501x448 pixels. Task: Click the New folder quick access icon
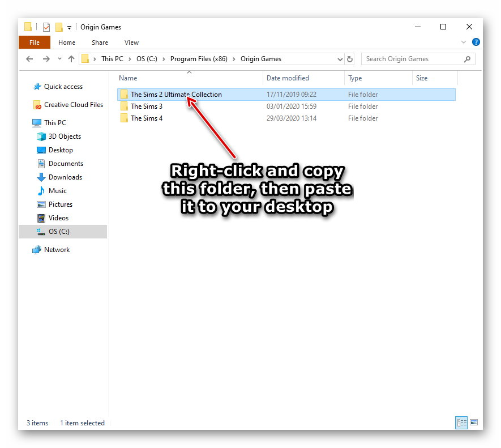59,27
